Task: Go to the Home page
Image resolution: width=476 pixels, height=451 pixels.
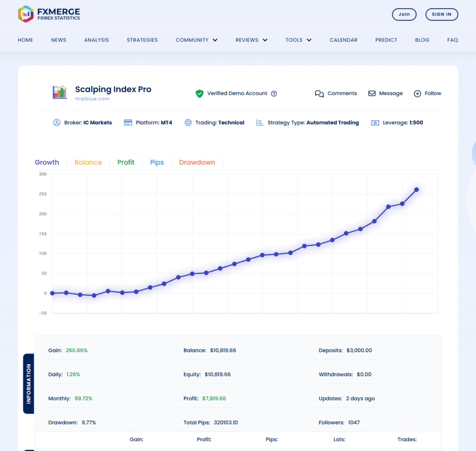Action: (x=26, y=40)
